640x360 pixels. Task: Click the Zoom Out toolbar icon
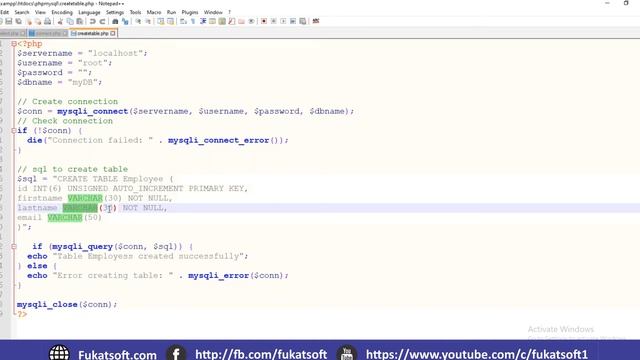pos(148,21)
